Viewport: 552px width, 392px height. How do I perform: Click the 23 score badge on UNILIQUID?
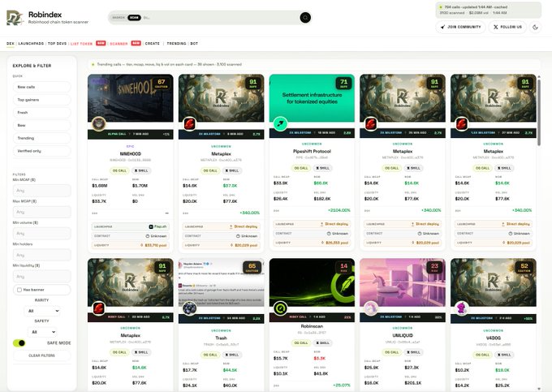coord(434,267)
